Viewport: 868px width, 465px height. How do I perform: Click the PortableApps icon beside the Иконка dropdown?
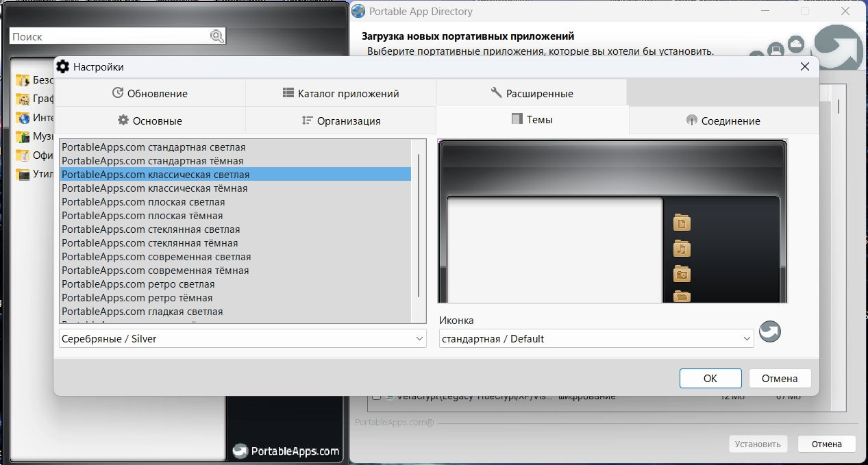tap(770, 332)
